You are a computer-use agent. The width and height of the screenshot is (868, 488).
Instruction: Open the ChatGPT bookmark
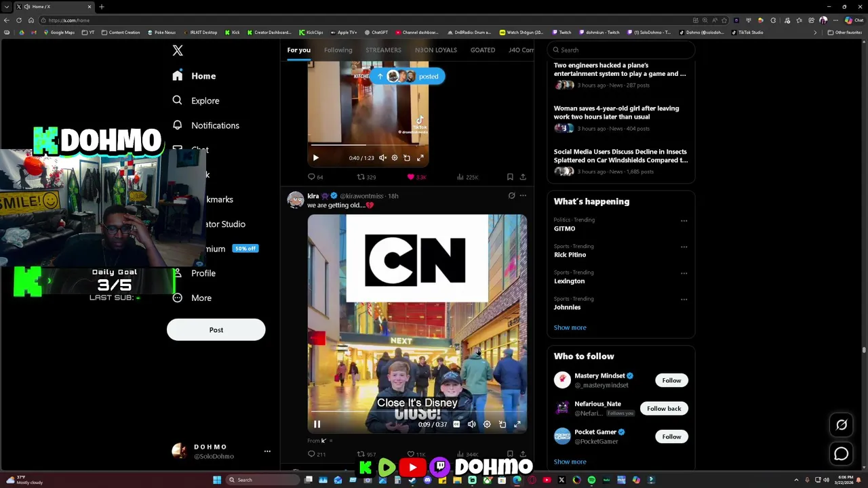click(x=376, y=33)
